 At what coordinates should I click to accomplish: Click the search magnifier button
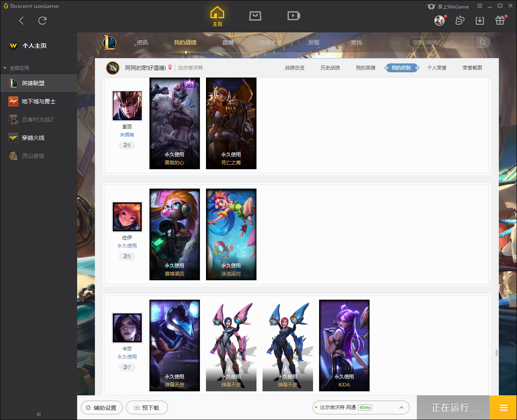point(483,42)
